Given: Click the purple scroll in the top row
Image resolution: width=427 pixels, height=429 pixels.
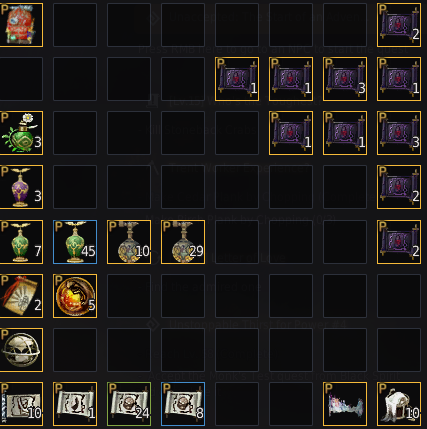Looking at the screenshot, I should pyautogui.click(x=399, y=25).
